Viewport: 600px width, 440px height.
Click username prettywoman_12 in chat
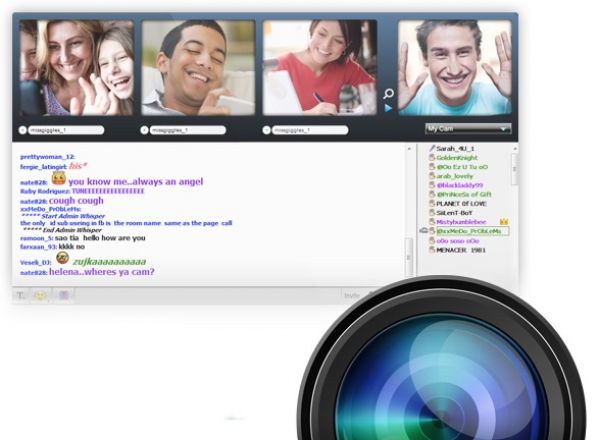(47, 157)
